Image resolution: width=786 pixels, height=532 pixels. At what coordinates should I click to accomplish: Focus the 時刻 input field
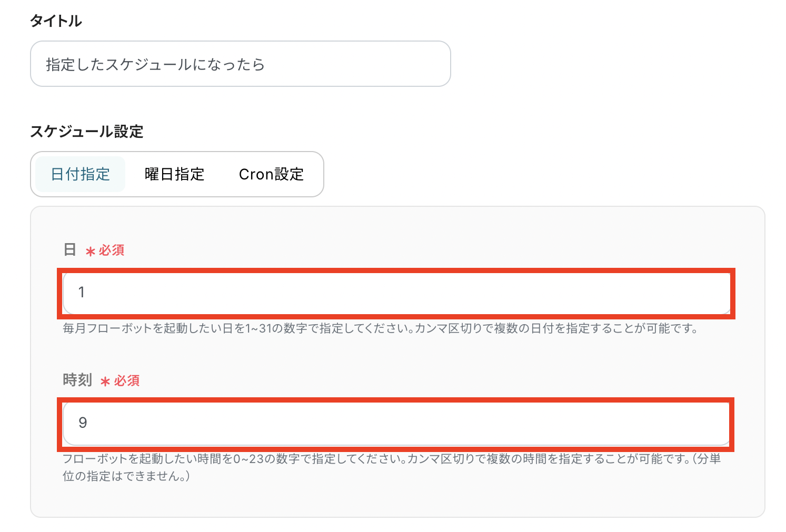coord(396,423)
